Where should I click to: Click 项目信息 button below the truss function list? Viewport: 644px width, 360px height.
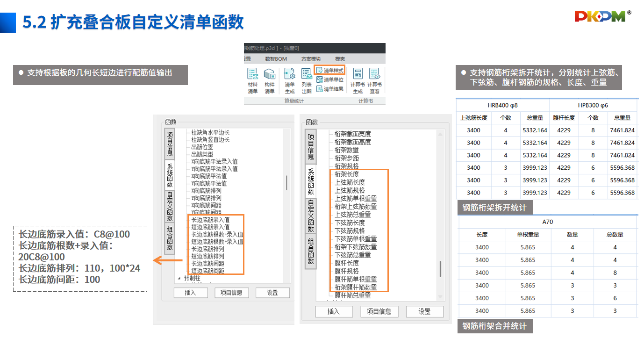click(379, 311)
